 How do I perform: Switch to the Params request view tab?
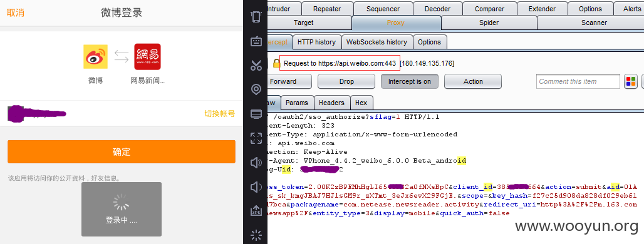(x=298, y=103)
